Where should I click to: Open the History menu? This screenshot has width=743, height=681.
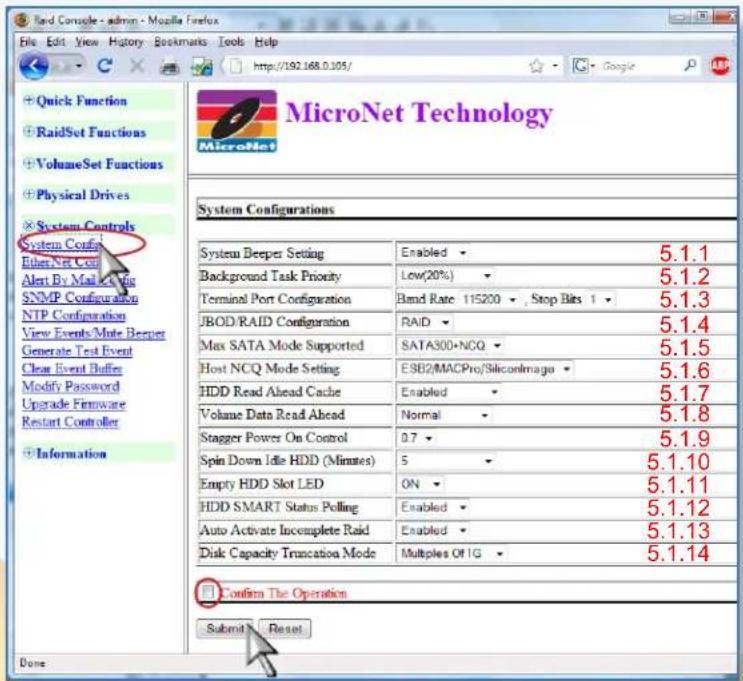point(126,42)
